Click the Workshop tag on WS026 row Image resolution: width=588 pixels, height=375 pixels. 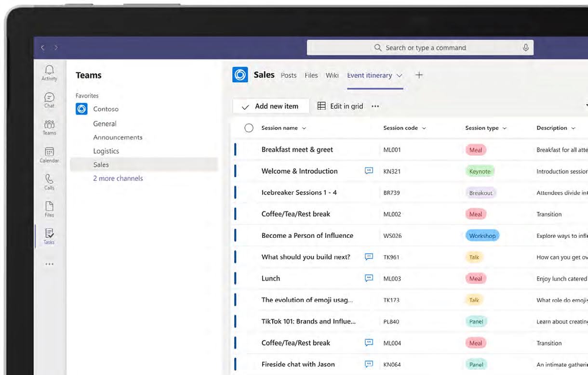[482, 235]
